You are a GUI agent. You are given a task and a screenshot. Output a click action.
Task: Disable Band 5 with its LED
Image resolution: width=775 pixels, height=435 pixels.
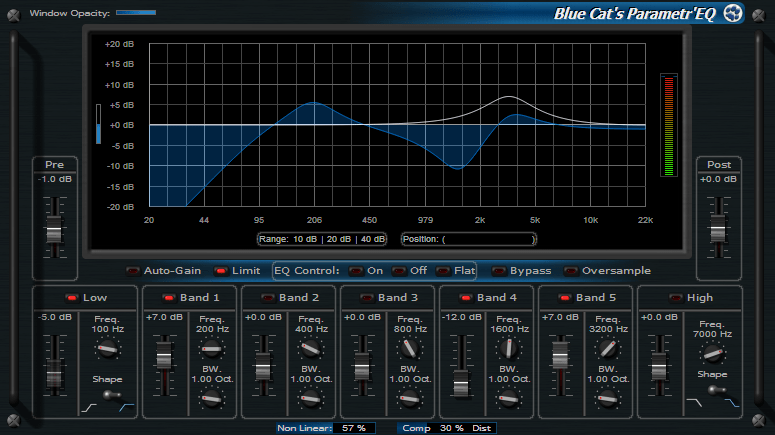tap(564, 298)
